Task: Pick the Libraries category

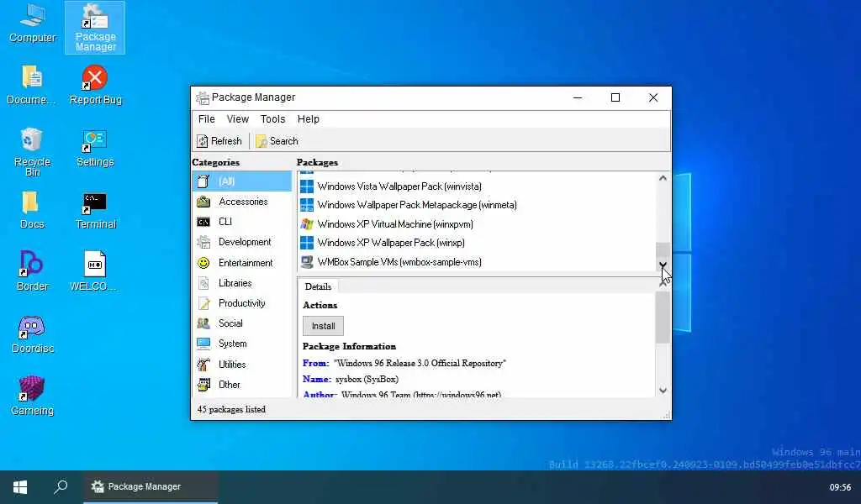Action: (x=241, y=283)
